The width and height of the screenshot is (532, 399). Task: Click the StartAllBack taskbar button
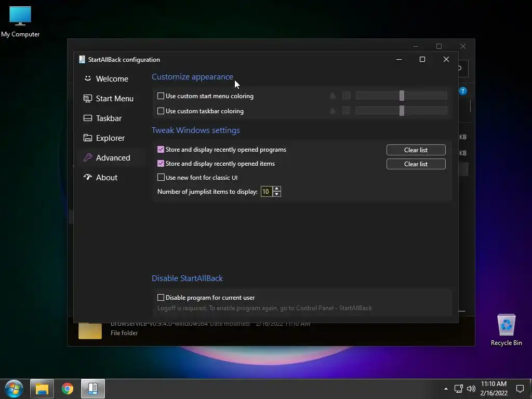(93, 389)
